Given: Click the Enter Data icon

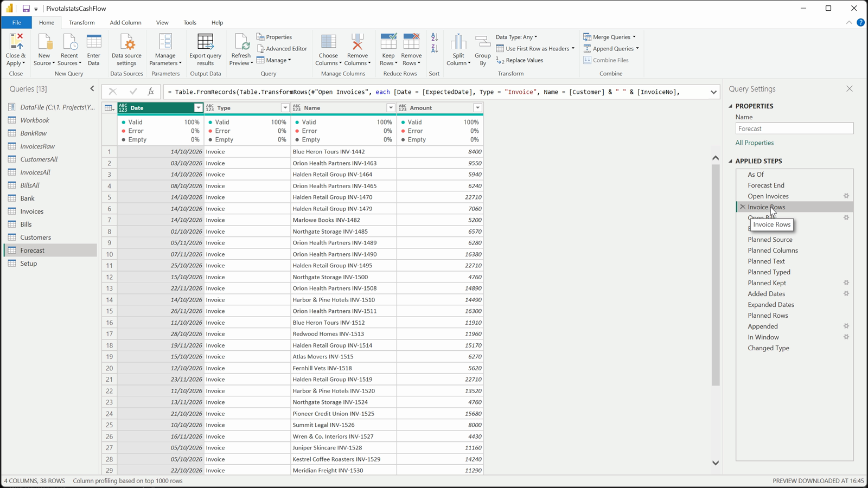Looking at the screenshot, I should click(x=94, y=42).
